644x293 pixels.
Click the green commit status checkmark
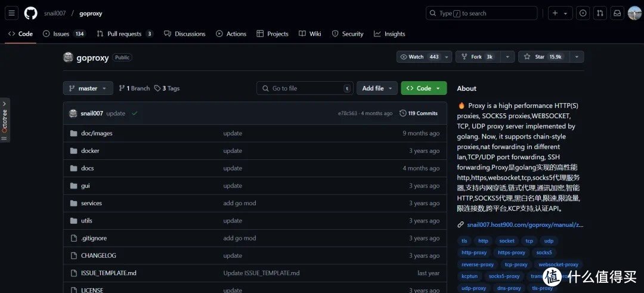[x=134, y=113]
